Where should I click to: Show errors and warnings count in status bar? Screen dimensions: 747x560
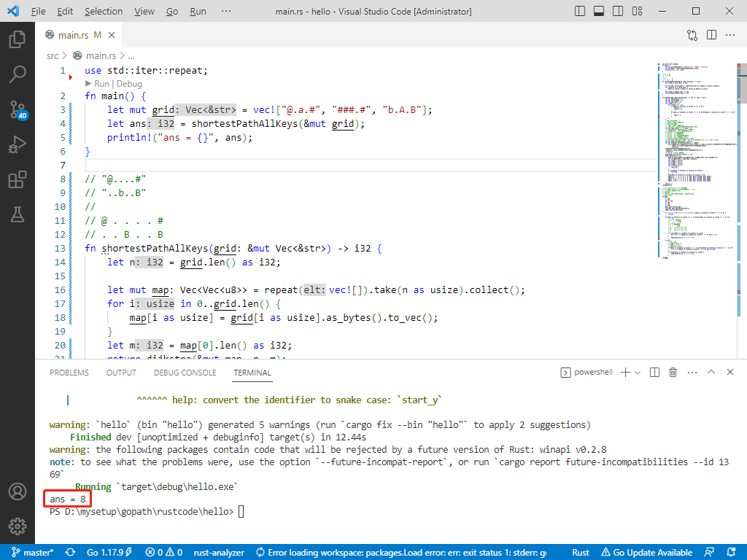[x=164, y=553]
